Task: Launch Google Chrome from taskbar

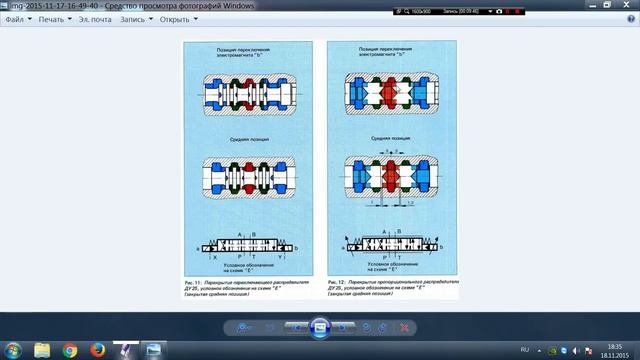Action: 70,351
